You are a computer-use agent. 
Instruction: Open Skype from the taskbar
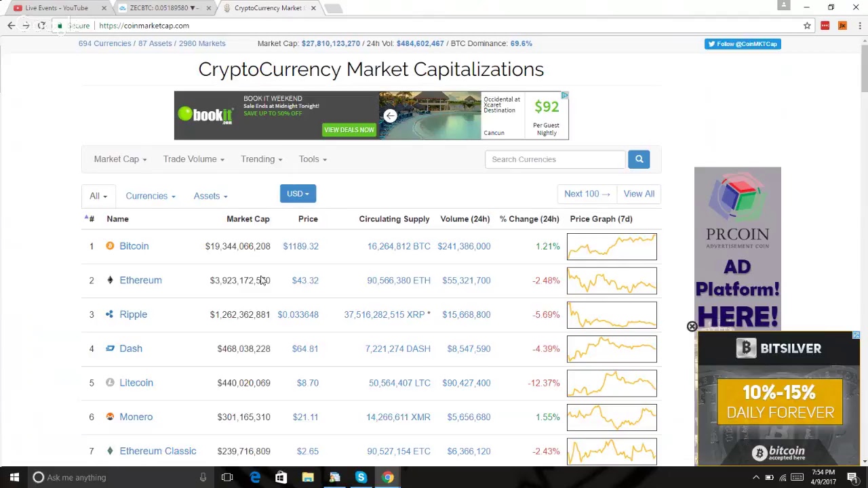tap(361, 477)
